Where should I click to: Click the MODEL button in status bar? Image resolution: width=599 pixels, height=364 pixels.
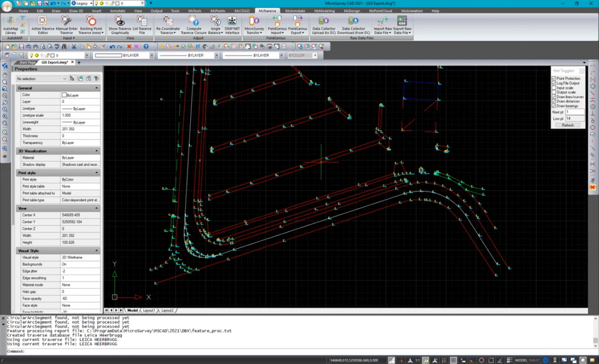point(521,360)
